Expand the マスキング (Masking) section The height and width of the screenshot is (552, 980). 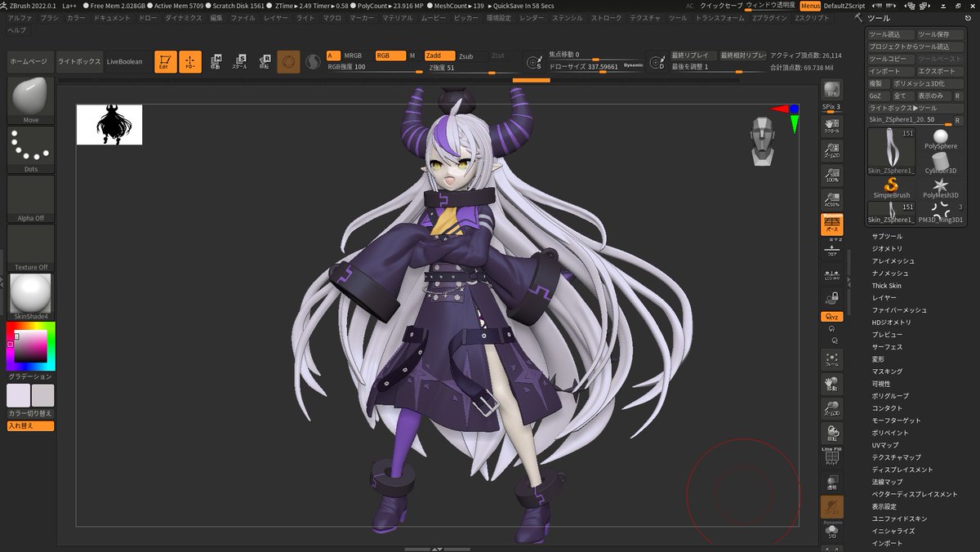tap(887, 372)
